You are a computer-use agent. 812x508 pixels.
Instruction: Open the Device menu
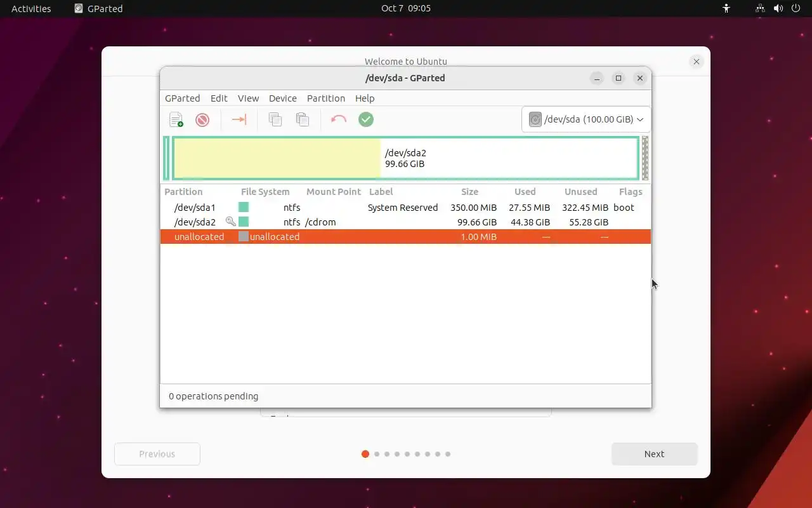point(283,98)
